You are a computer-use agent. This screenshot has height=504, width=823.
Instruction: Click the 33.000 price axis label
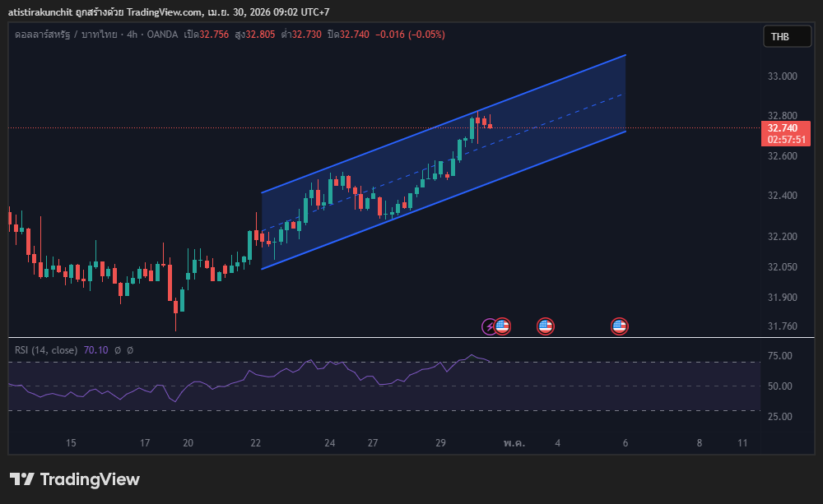(783, 76)
